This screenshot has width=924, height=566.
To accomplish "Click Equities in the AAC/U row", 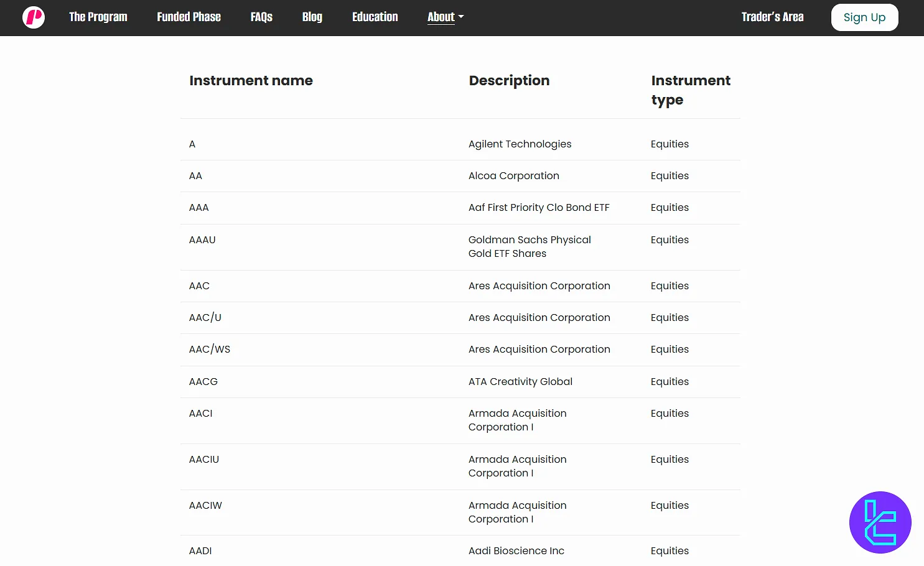I will pos(670,318).
